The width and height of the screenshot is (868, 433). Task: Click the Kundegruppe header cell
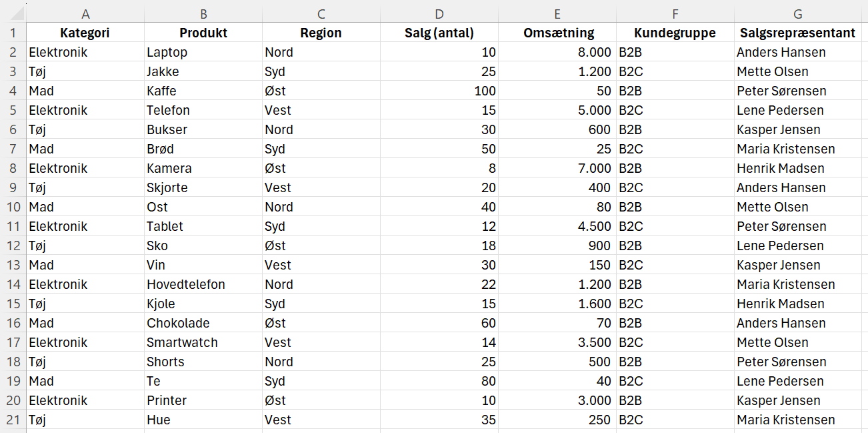(675, 33)
